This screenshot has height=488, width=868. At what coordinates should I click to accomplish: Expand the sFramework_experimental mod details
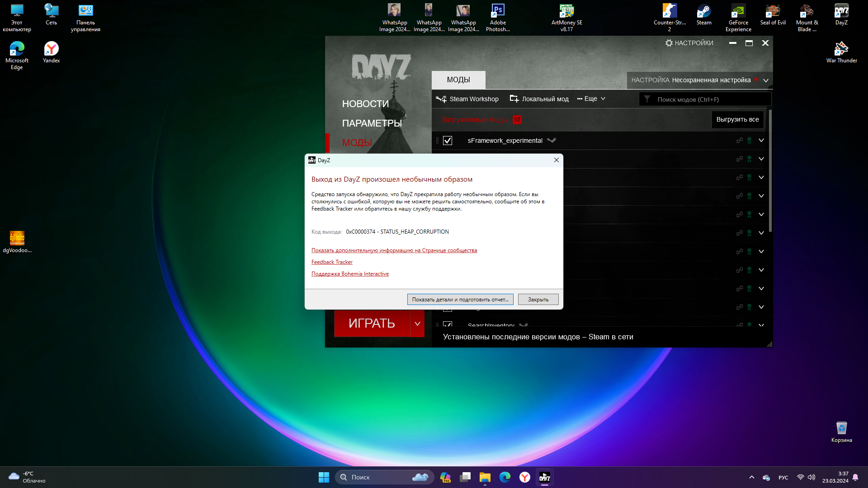[761, 141]
